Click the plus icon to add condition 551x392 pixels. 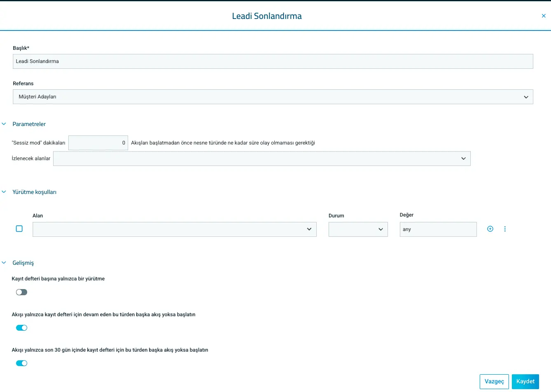490,229
